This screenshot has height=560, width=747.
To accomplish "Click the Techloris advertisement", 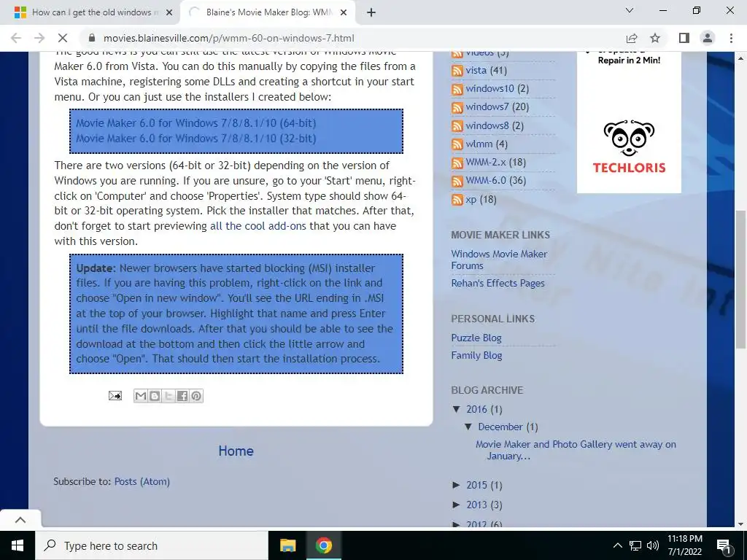I will [629, 122].
